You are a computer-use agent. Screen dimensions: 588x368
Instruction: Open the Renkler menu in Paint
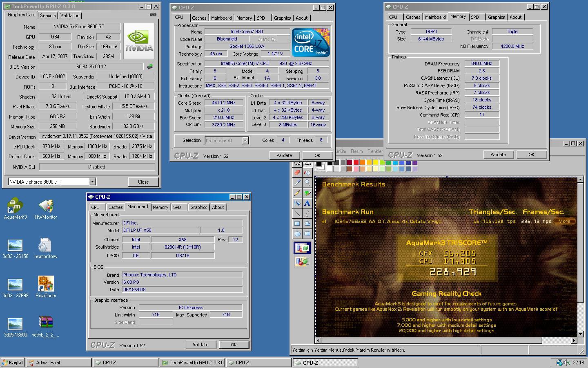coord(375,151)
